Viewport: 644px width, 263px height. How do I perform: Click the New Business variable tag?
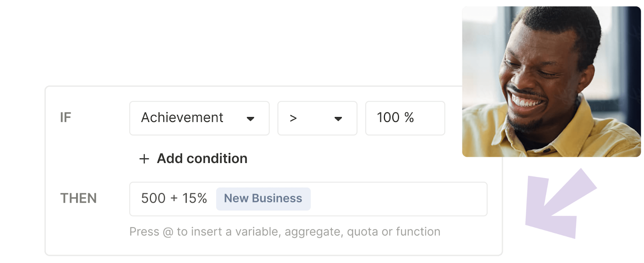263,199
